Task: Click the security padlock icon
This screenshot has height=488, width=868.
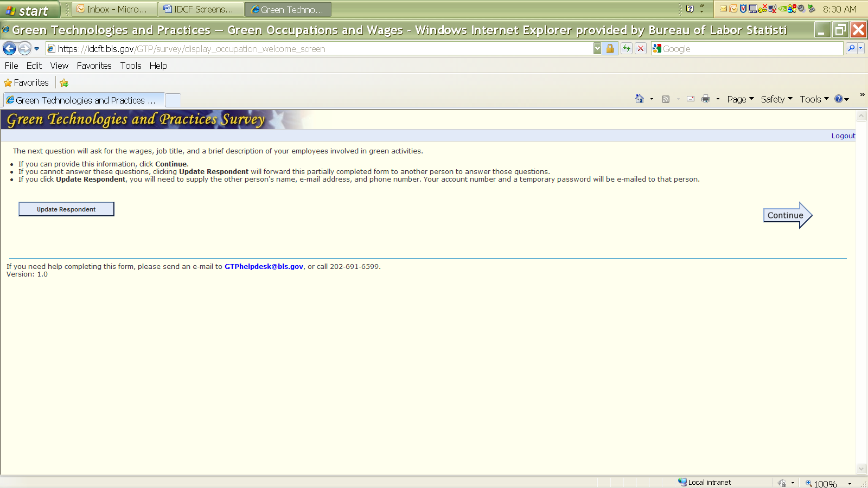Action: tap(610, 49)
